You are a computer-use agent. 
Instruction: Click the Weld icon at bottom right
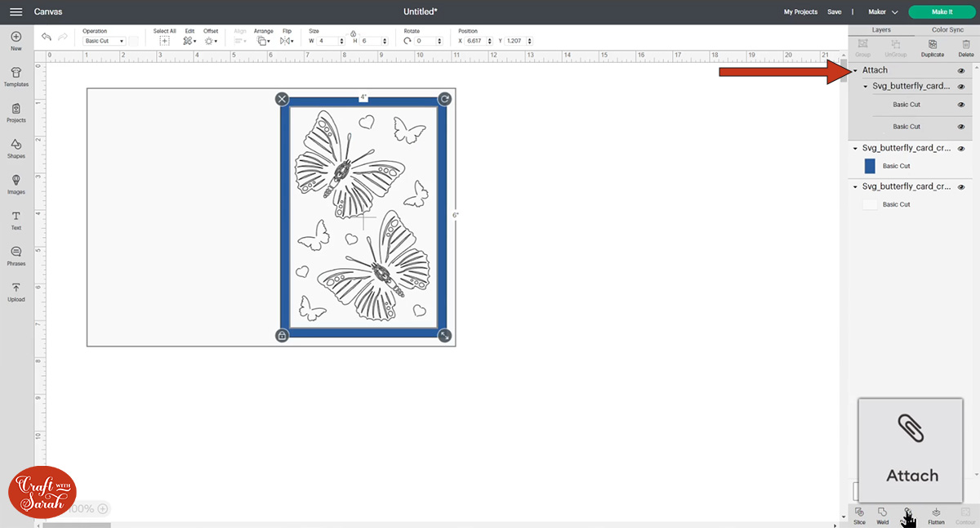click(x=882, y=513)
